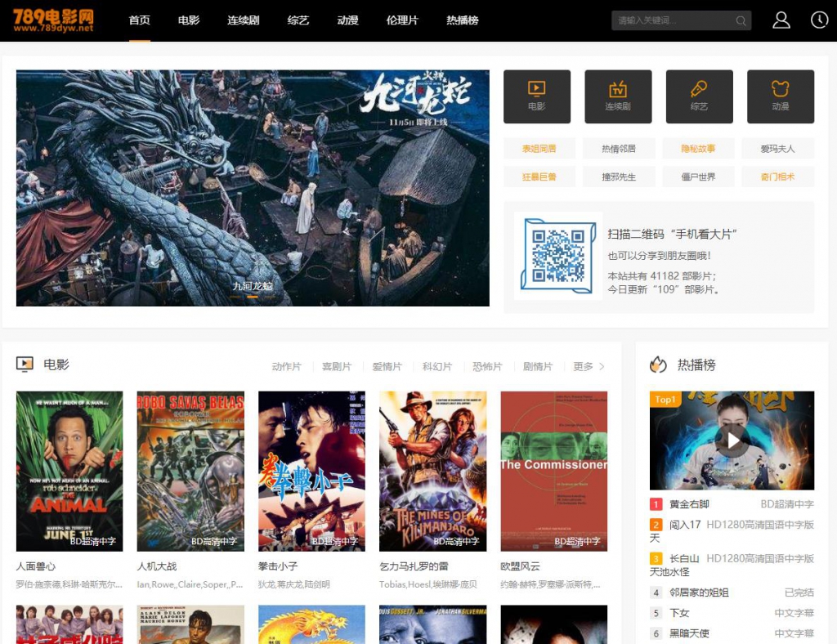Screen dimensions: 837x644
Task: Click the 连续剧 TV tile icon
Action: 618,88
